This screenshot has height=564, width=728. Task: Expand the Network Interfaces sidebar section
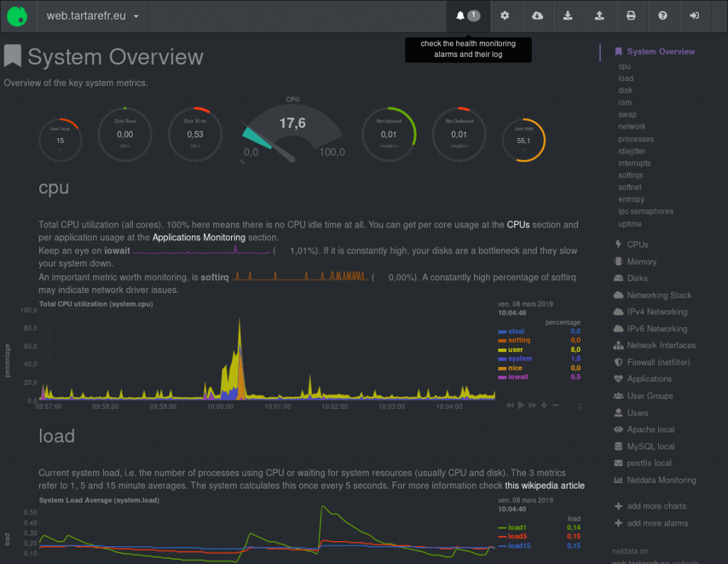[x=661, y=346]
